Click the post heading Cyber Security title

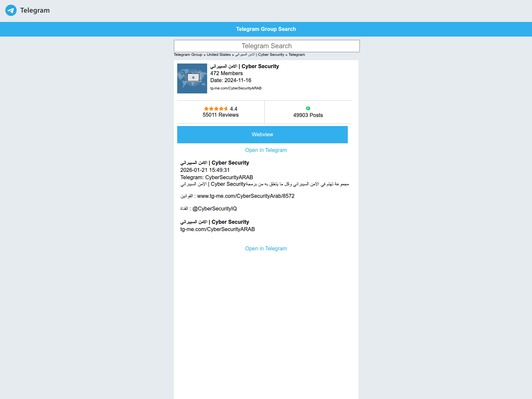(x=215, y=163)
